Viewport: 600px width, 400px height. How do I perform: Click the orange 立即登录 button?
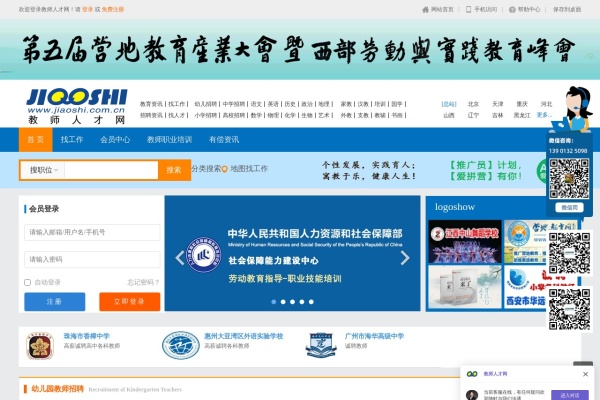click(130, 302)
